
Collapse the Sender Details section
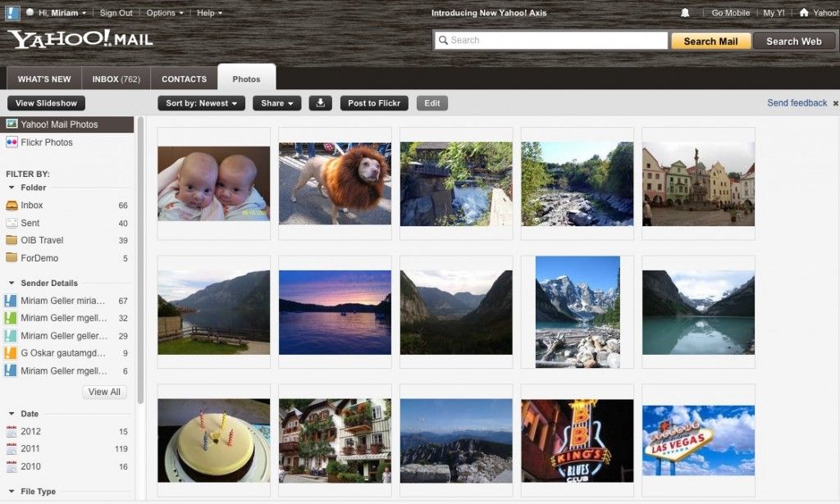pyautogui.click(x=11, y=284)
